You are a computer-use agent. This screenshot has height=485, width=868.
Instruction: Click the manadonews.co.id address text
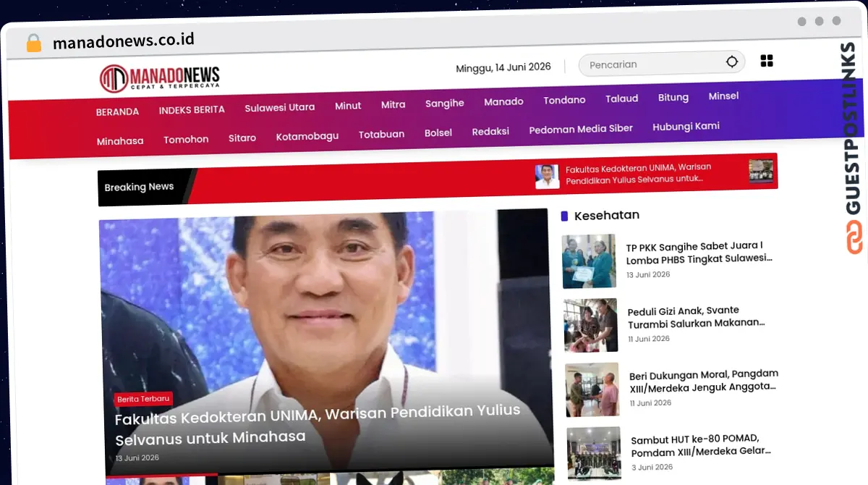(x=124, y=41)
